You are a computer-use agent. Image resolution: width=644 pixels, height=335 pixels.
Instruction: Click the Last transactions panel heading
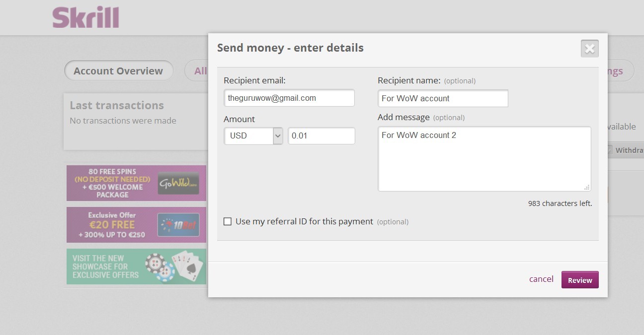(x=117, y=105)
